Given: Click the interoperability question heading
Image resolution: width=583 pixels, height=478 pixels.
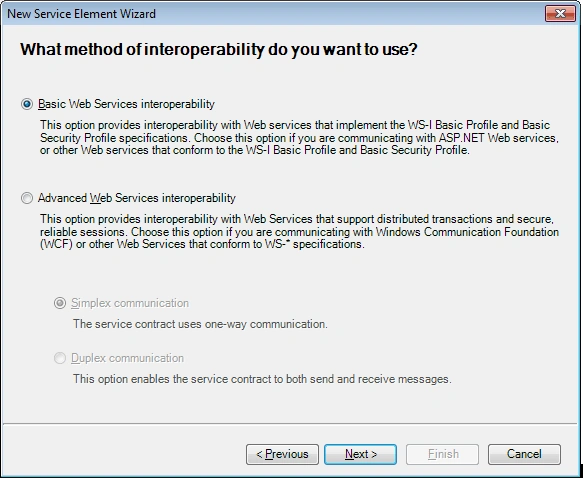Looking at the screenshot, I should tap(219, 49).
